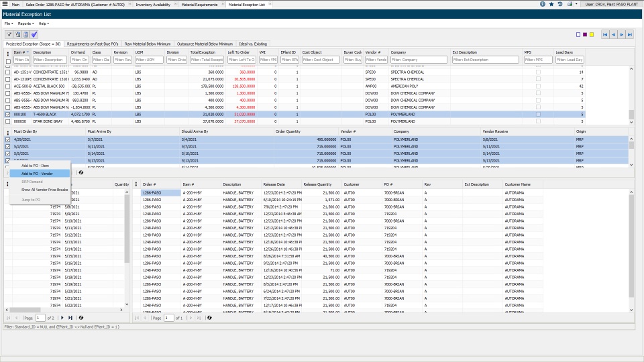Click the purple color legend swatch
Viewport: 644px width, 362px height.
pyautogui.click(x=585, y=34)
